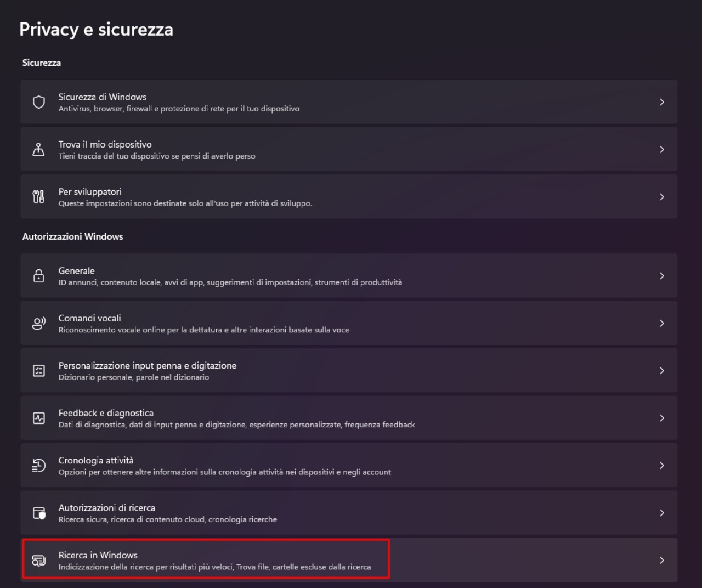This screenshot has height=588, width=702.
Task: Open the Per sviluppatori title text
Action: 90,192
